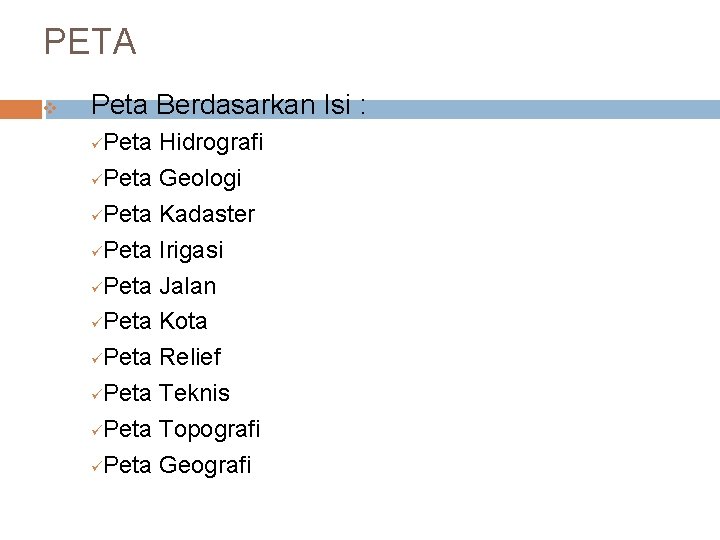Click the Peta Geografi text line

coord(178,465)
